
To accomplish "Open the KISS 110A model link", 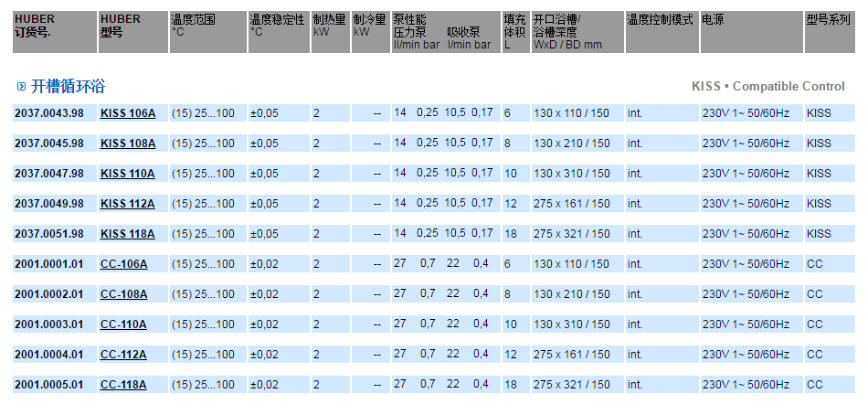I will tap(128, 174).
